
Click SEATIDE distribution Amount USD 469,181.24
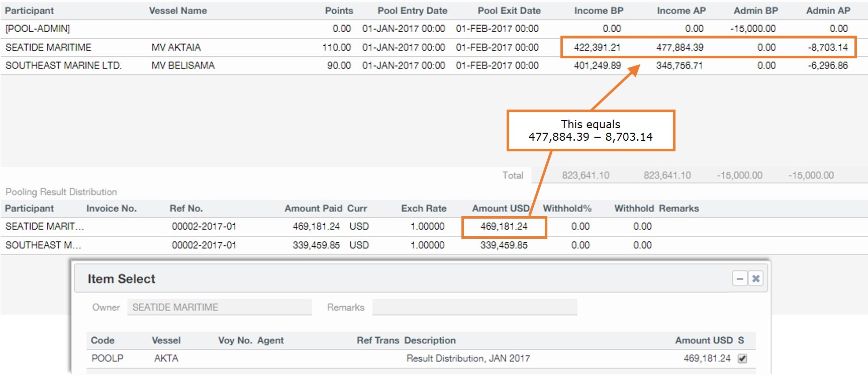click(x=504, y=227)
